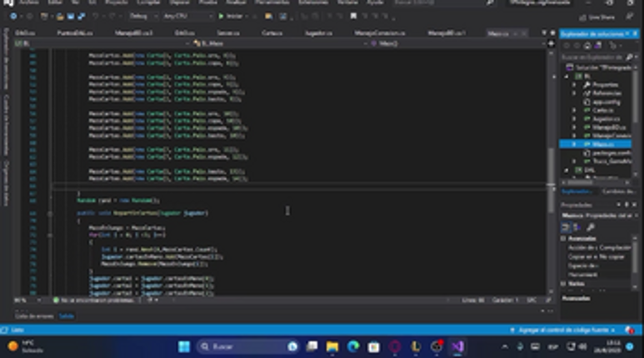Click the Visual Studio taskbar icon

click(457, 347)
